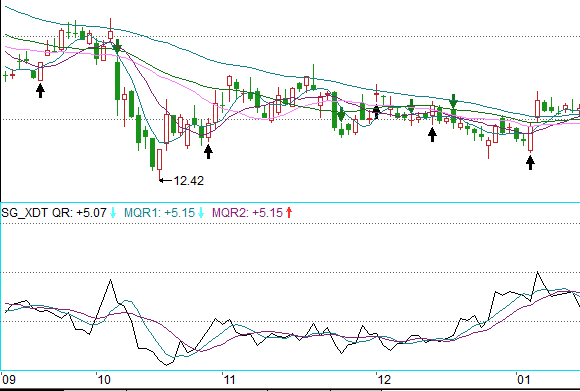Click the 09 month marker on time axis
Viewport: 580px width, 391px height.
click(x=8, y=380)
